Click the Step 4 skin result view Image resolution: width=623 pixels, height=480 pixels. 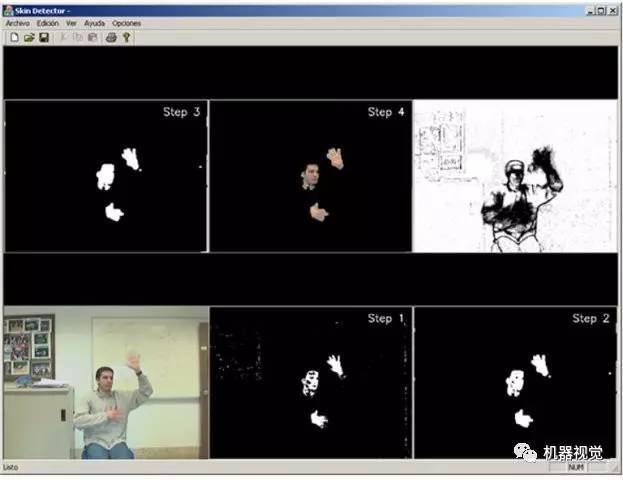tap(311, 176)
